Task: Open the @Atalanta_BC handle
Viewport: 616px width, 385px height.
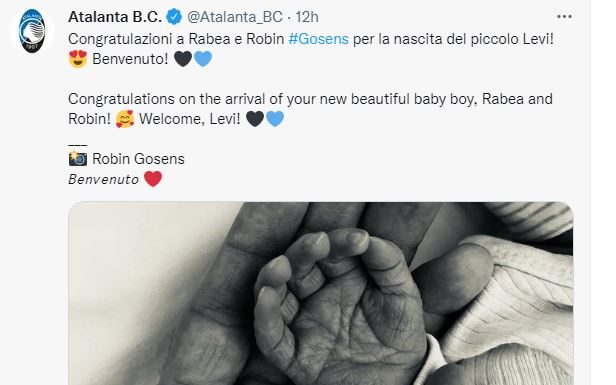Action: click(235, 17)
